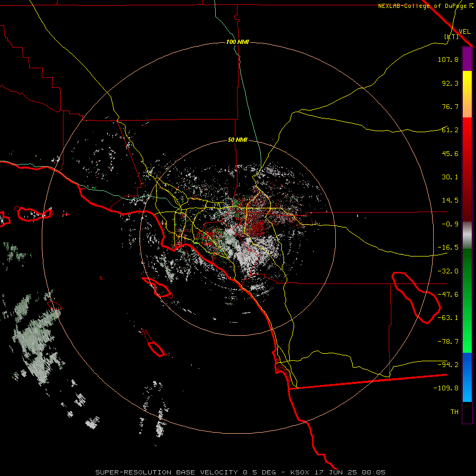Select the -47.6 scale value

(x=448, y=295)
